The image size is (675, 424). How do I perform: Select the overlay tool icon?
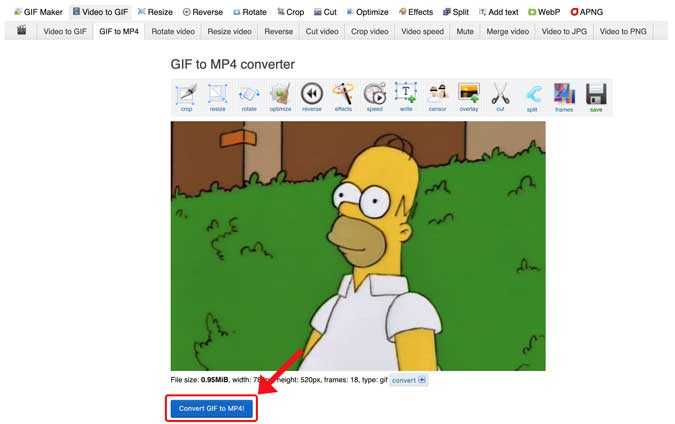[x=469, y=97]
